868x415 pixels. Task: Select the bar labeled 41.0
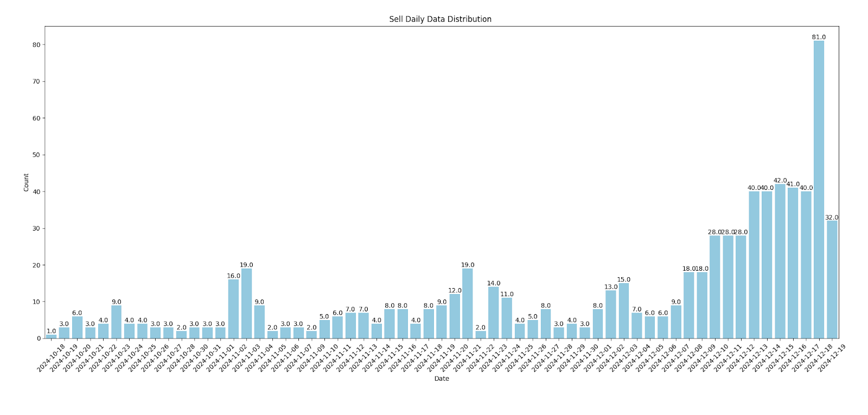793,263
